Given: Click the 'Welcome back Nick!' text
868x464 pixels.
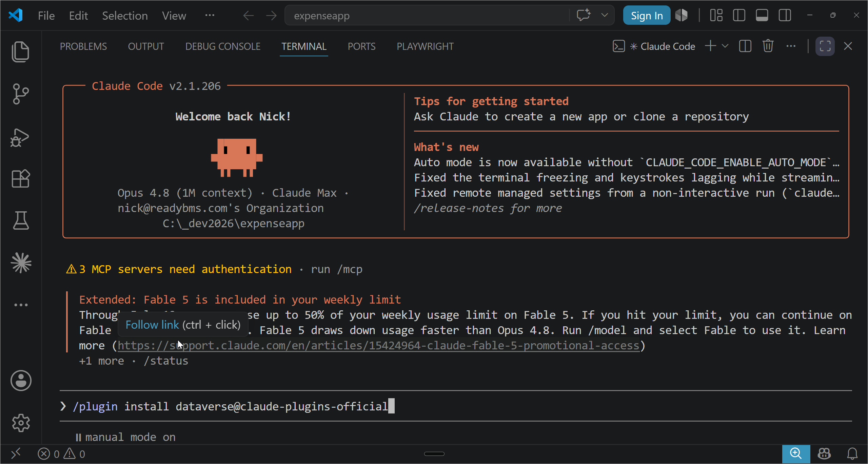Looking at the screenshot, I should (x=233, y=117).
